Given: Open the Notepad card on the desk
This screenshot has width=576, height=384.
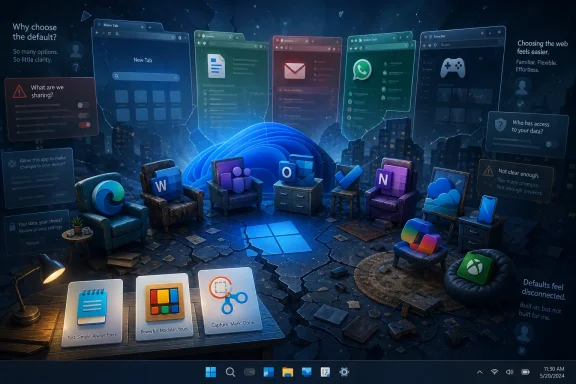Looking at the screenshot, I should click(x=92, y=312).
